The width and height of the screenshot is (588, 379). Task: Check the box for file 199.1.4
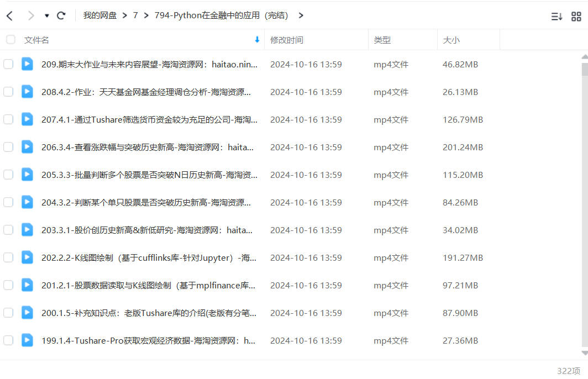pos(8,340)
